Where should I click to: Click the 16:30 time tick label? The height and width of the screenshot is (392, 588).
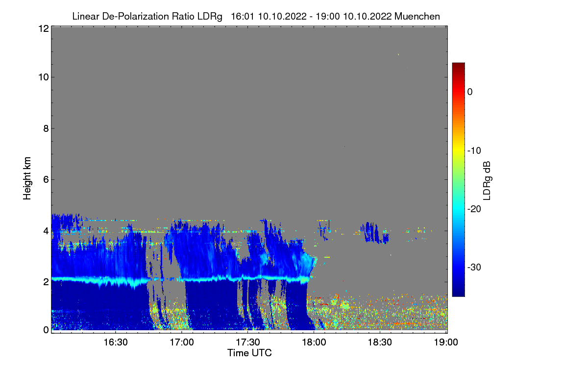[116, 342]
